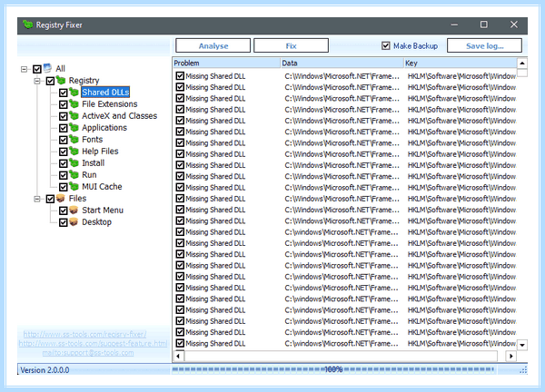Image resolution: width=545 pixels, height=392 pixels.
Task: Select the Start Menu tree item
Action: click(x=103, y=210)
